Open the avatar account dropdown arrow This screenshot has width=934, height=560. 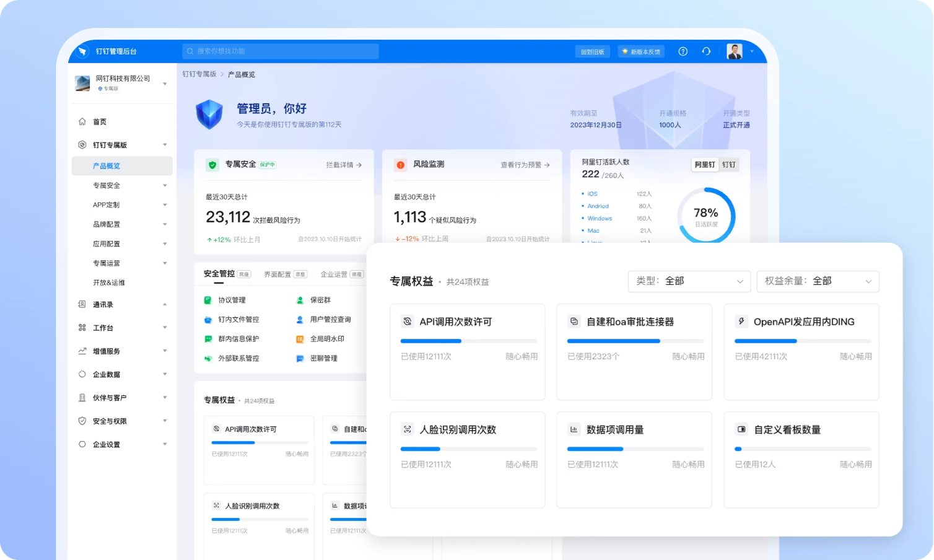752,51
